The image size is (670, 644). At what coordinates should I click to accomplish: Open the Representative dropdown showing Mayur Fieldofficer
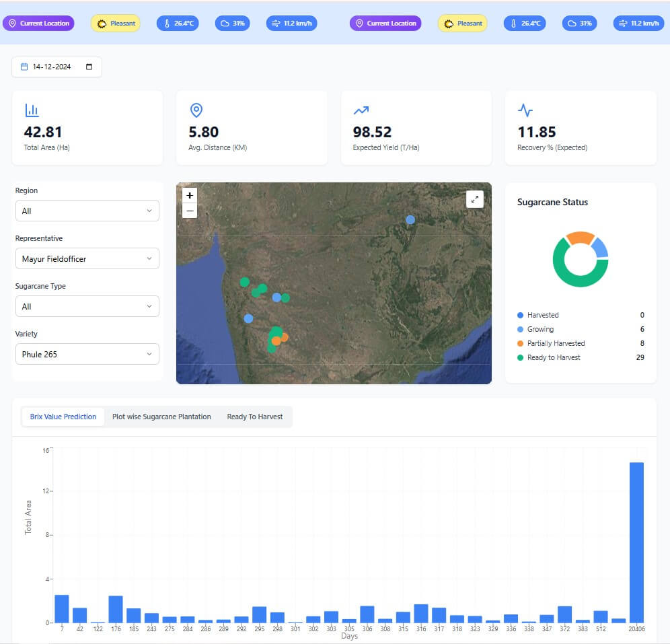click(x=87, y=259)
